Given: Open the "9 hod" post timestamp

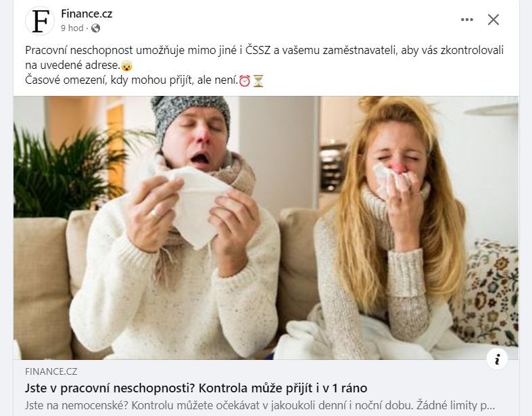Looking at the screenshot, I should 72,28.
